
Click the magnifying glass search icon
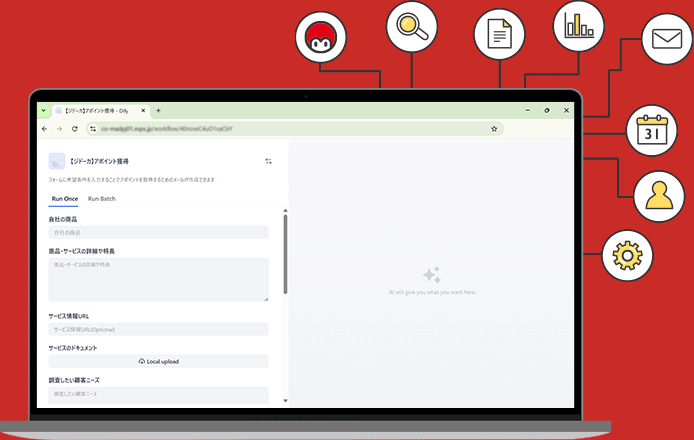pos(410,30)
